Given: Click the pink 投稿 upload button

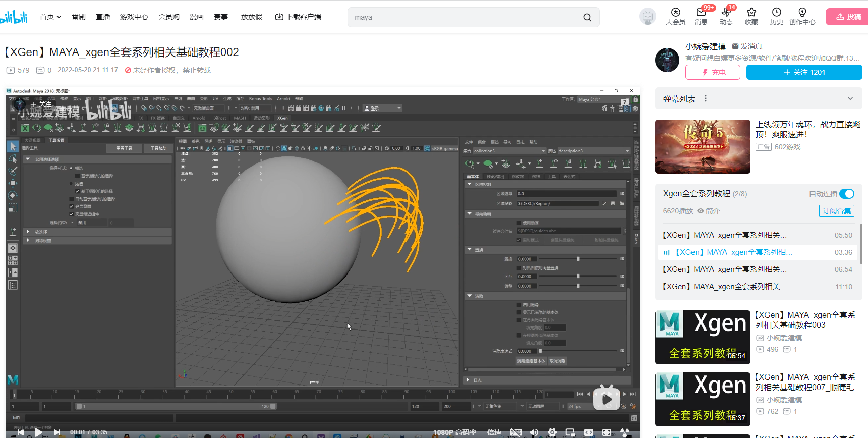Looking at the screenshot, I should 848,17.
